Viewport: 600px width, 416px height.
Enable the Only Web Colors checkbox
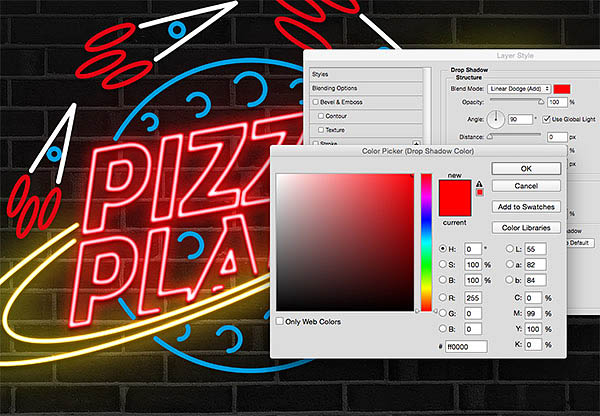pos(280,321)
